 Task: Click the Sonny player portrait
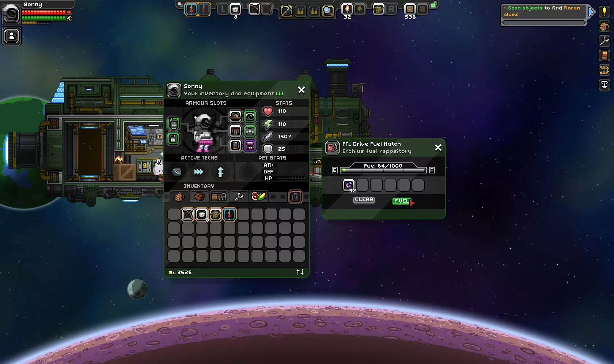coord(11,14)
